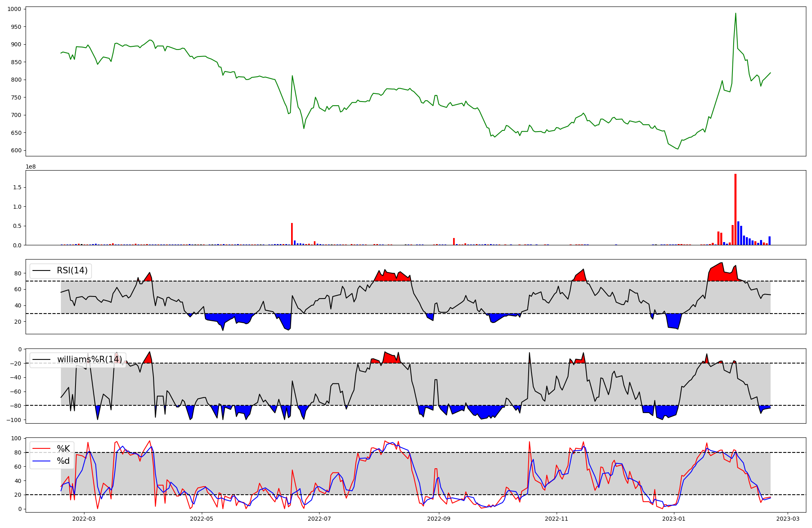
Task: Click the tallest red volume bar
Action: (735, 209)
